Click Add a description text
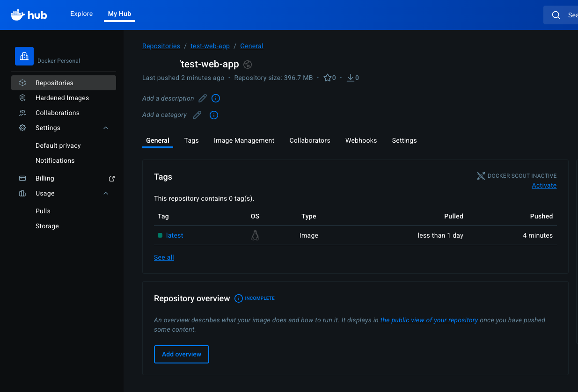The width and height of the screenshot is (578, 392). [168, 98]
